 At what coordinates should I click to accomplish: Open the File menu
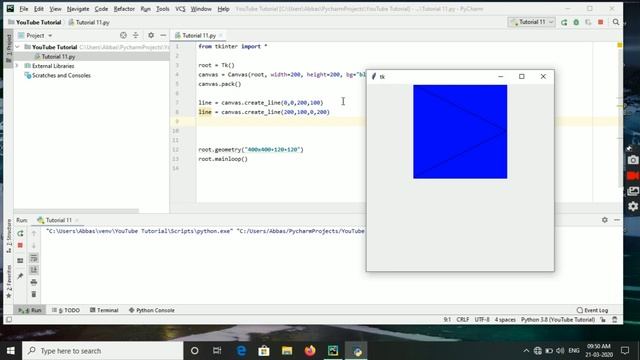tap(24, 9)
